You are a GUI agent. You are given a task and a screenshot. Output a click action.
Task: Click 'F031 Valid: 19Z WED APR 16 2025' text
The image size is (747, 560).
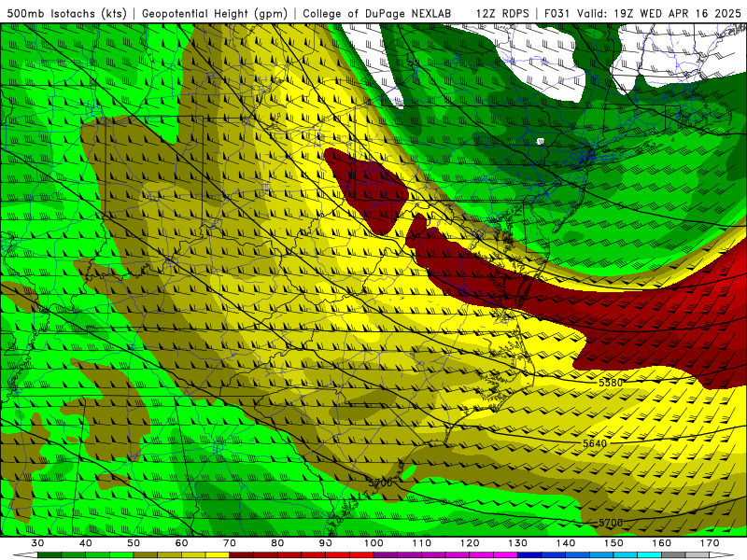(642, 13)
